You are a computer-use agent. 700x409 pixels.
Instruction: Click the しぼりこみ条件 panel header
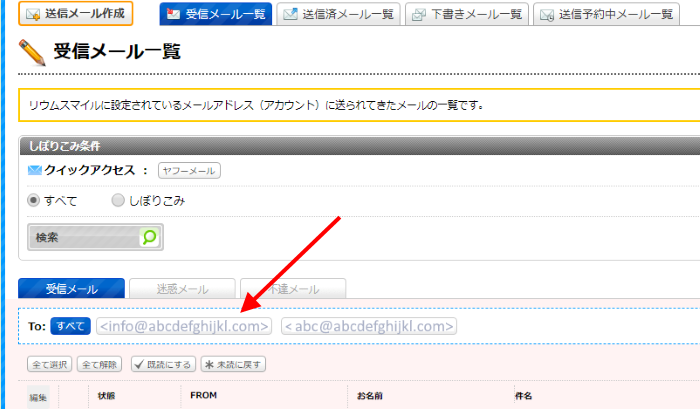(360, 146)
